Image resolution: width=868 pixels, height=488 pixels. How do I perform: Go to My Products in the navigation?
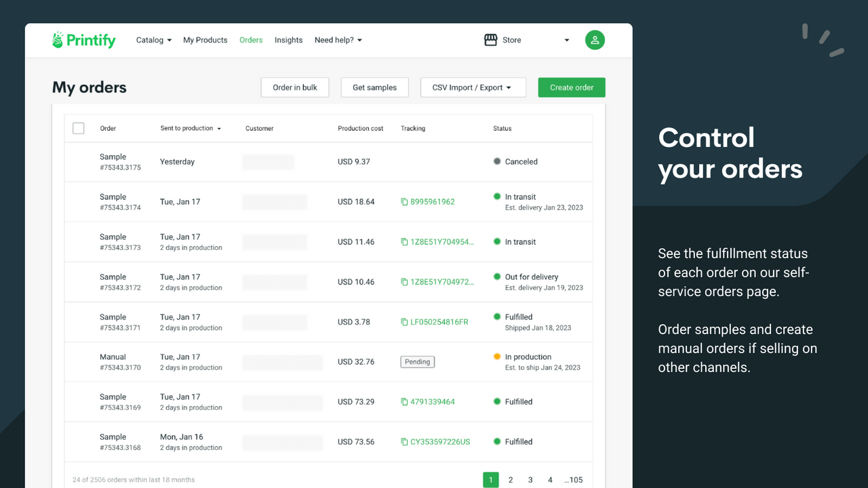point(205,40)
